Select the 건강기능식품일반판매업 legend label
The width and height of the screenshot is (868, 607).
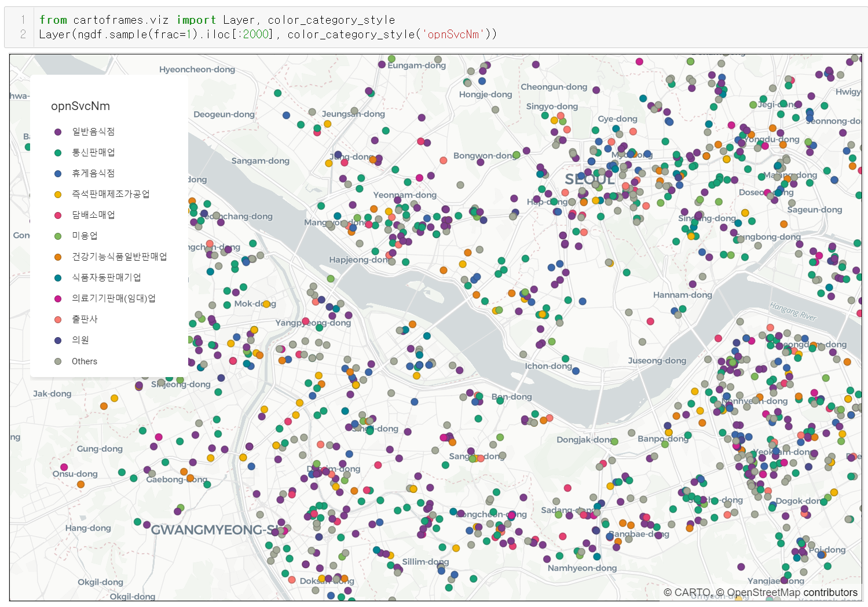click(x=119, y=257)
